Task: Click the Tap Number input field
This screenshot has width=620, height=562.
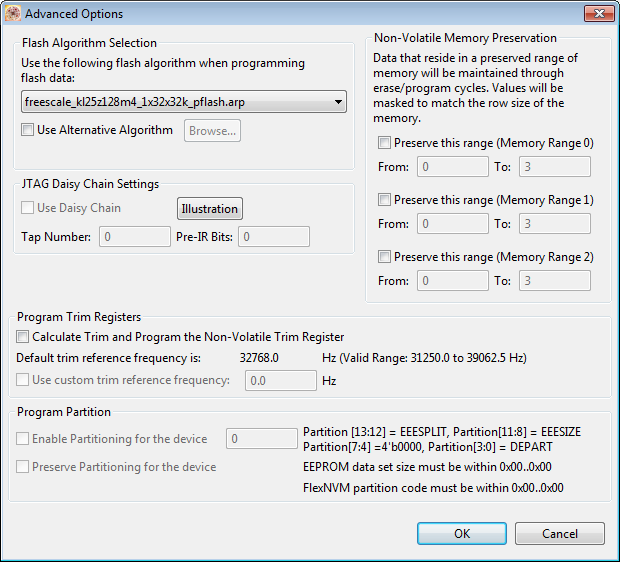Action: (x=135, y=237)
